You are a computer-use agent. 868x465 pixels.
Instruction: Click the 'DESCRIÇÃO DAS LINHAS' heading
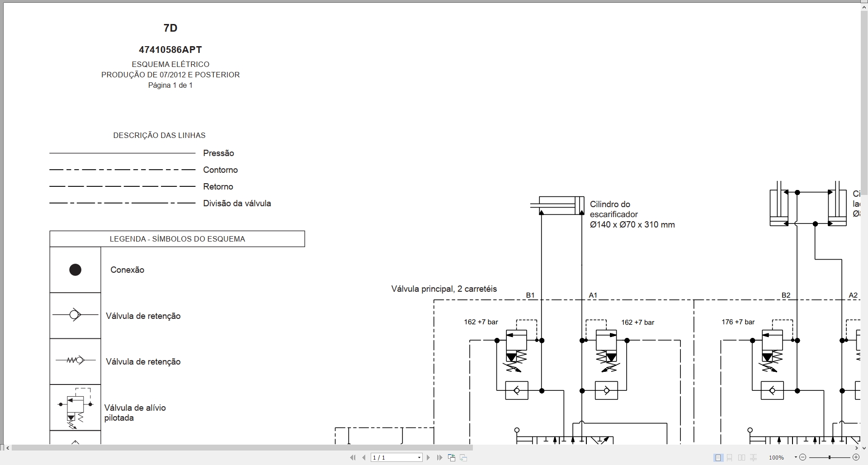[159, 135]
